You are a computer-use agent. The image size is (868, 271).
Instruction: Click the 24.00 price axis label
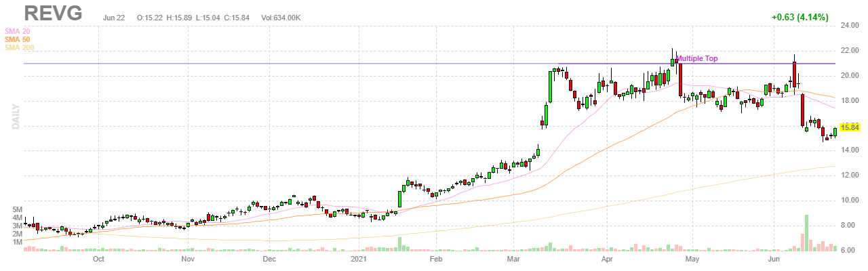tap(850, 26)
